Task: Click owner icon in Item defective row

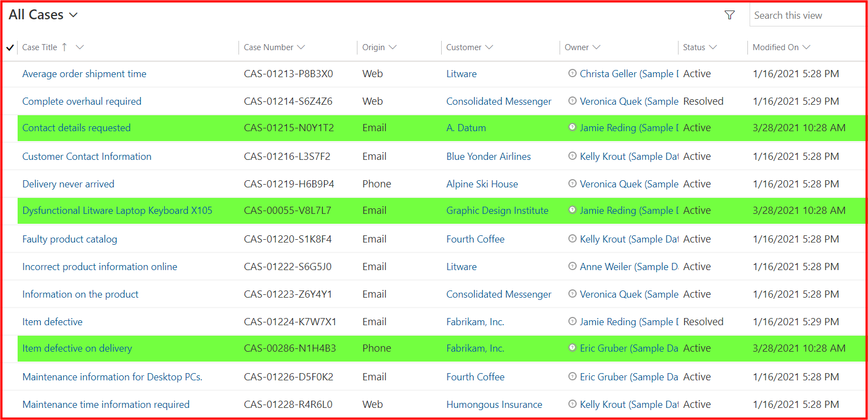Action: pos(572,321)
